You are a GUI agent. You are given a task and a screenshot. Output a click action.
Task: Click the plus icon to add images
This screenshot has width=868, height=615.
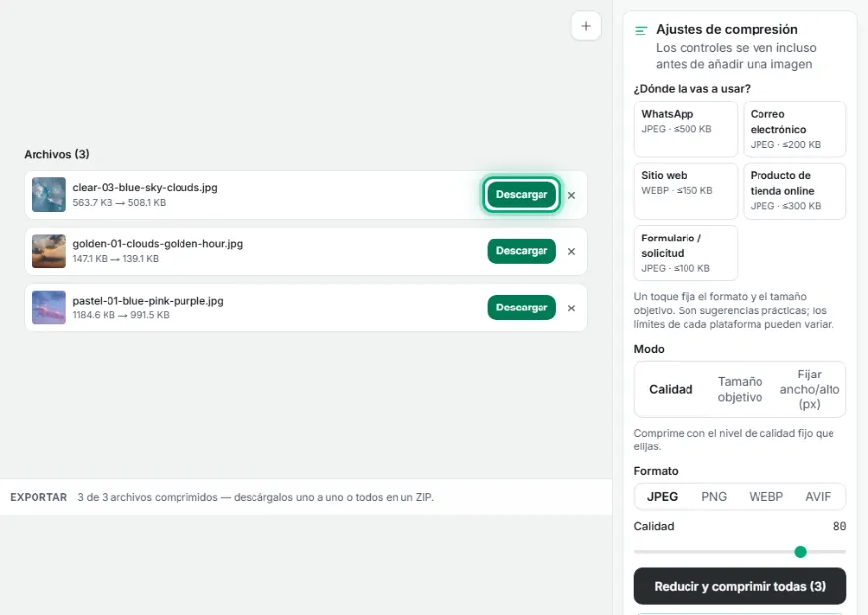point(586,26)
